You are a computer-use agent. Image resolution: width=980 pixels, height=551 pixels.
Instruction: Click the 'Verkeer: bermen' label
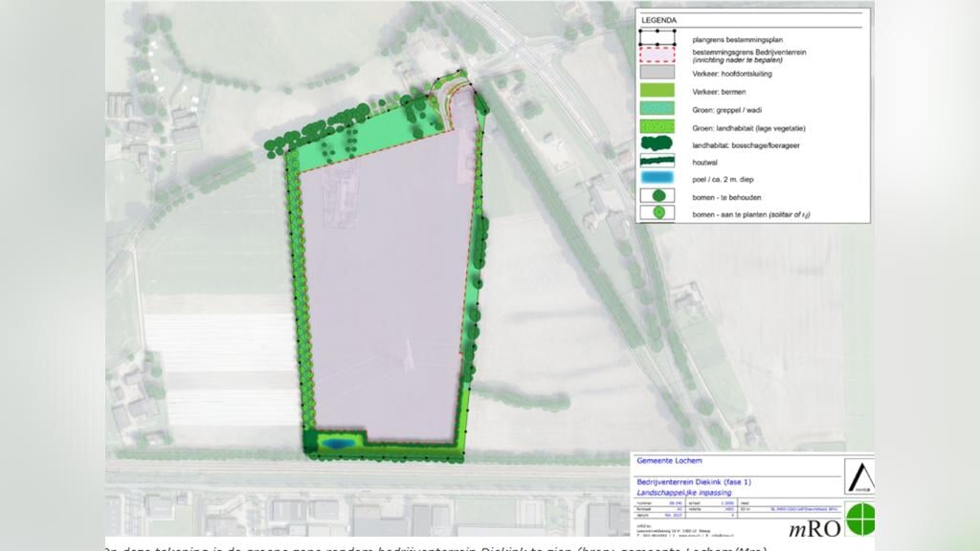click(719, 92)
